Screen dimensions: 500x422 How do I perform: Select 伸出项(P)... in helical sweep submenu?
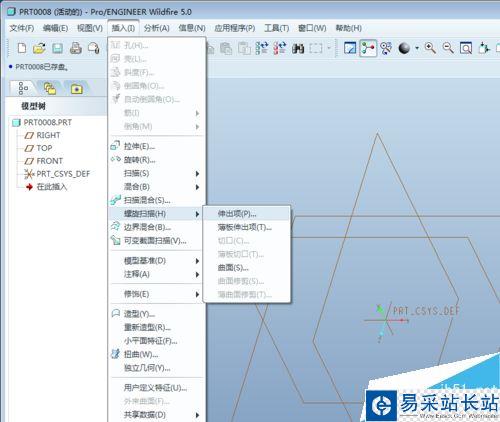246,214
